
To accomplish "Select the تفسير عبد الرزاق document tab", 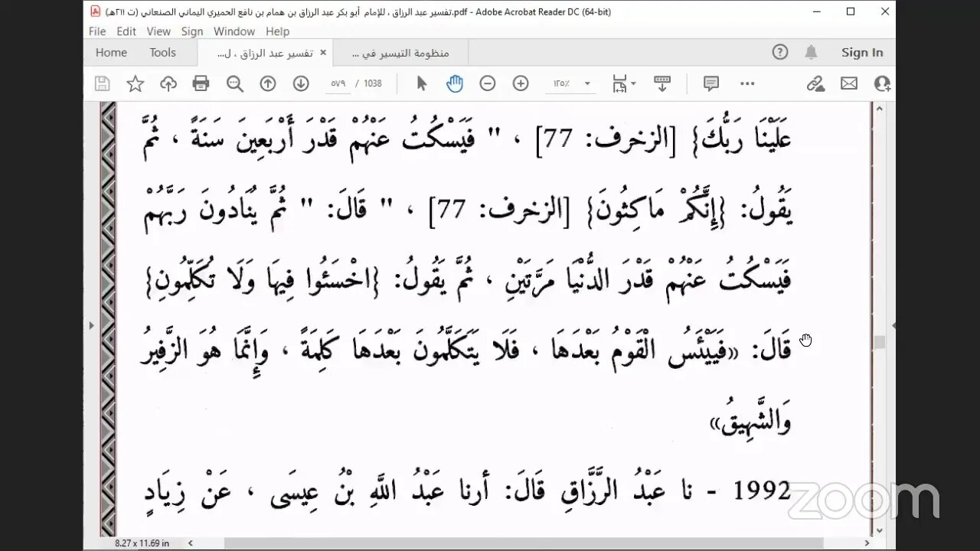I will pyautogui.click(x=265, y=53).
